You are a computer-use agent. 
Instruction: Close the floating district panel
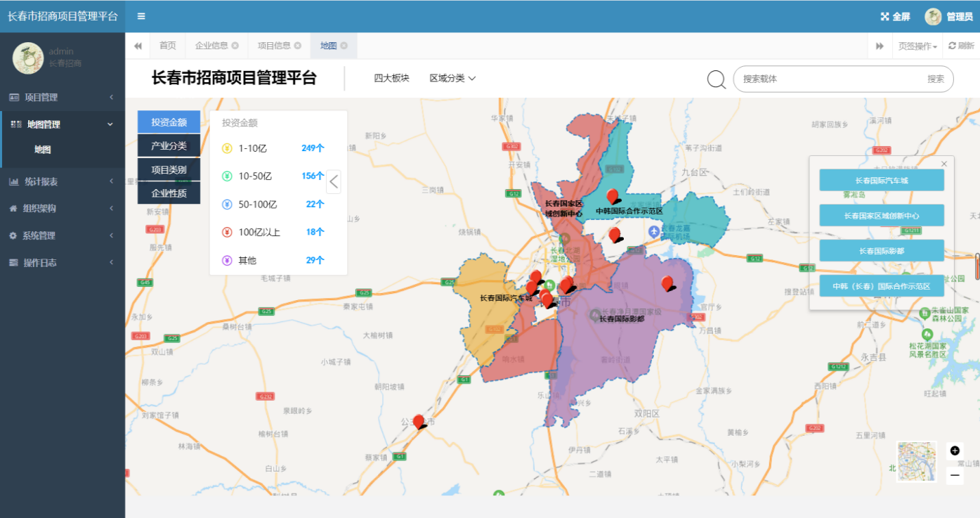[x=944, y=164]
